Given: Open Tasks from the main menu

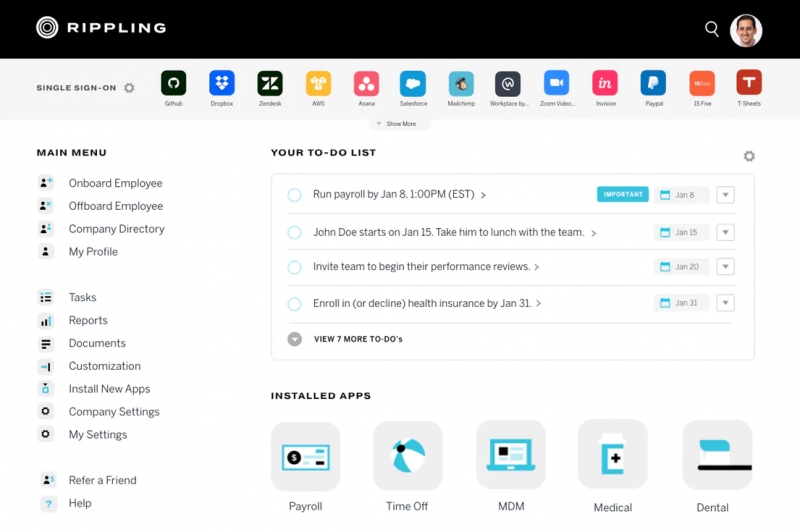Looking at the screenshot, I should (67, 297).
